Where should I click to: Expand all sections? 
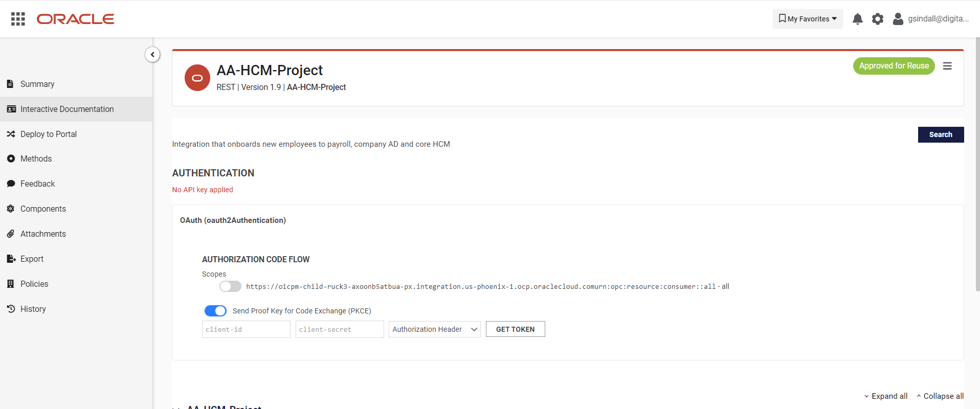(886, 396)
